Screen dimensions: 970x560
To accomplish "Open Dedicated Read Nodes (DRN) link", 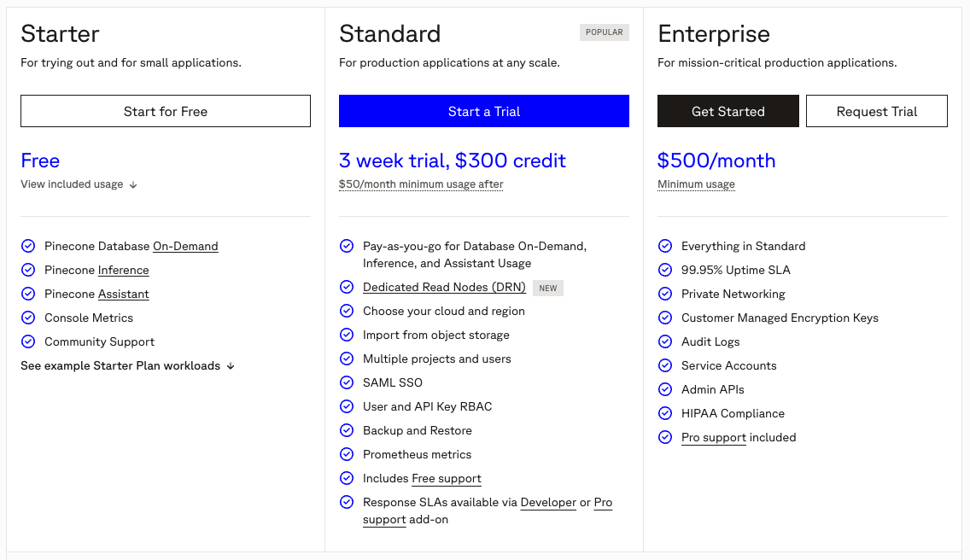I will pyautogui.click(x=444, y=287).
